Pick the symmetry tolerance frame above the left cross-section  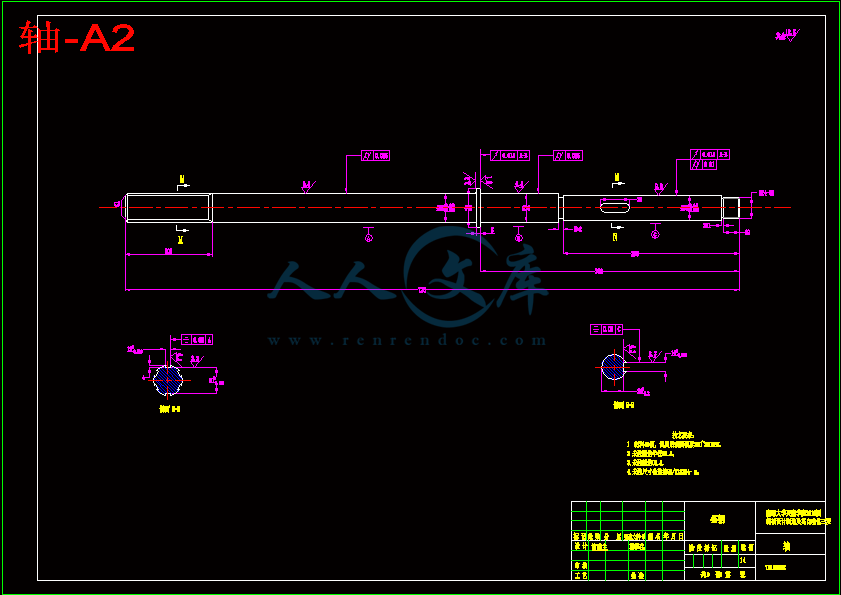pos(197,340)
